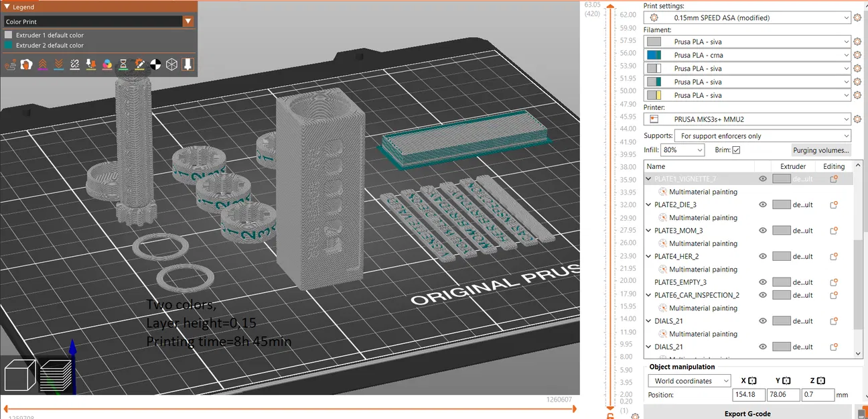Toggle Tool changes icon in legend

[91, 64]
